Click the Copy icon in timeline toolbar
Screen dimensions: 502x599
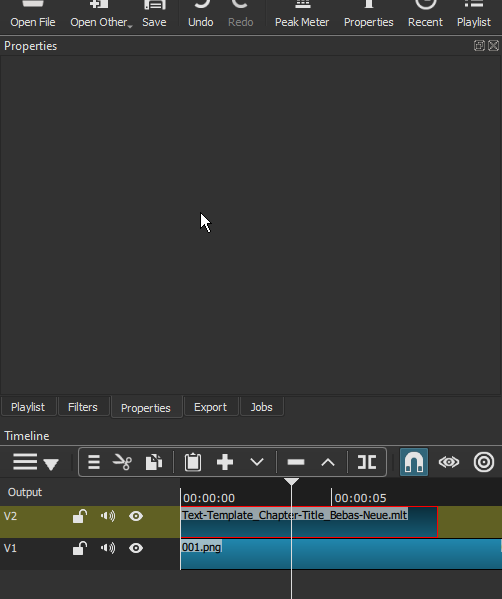[154, 462]
